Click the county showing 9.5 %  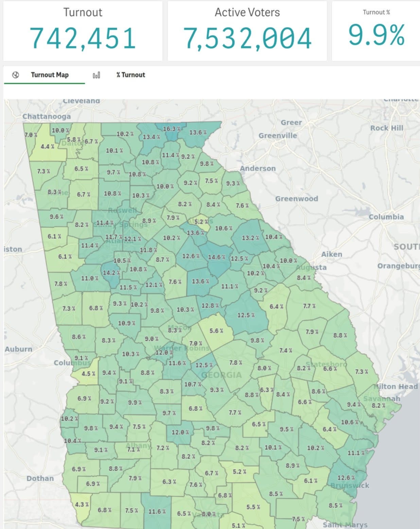click(x=286, y=429)
